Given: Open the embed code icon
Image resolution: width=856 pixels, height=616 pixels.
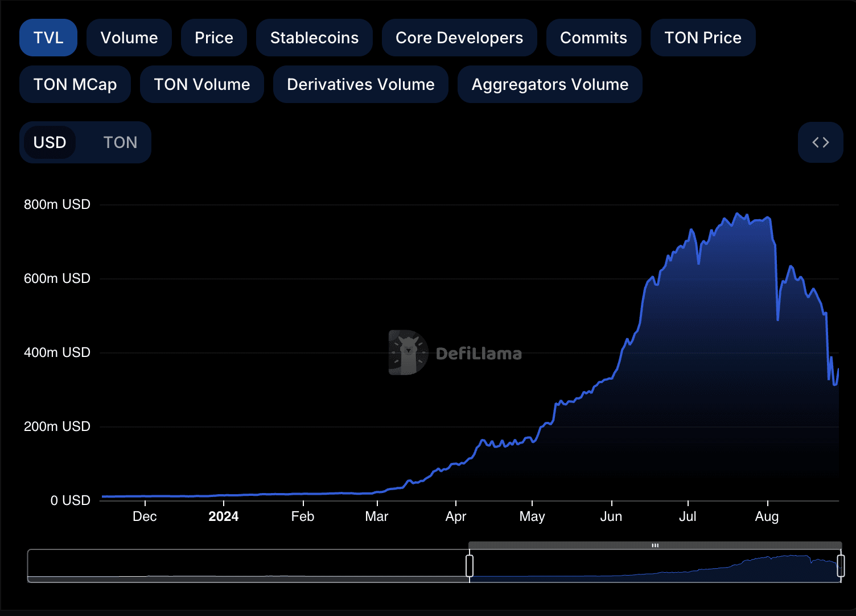Looking at the screenshot, I should pos(821,142).
